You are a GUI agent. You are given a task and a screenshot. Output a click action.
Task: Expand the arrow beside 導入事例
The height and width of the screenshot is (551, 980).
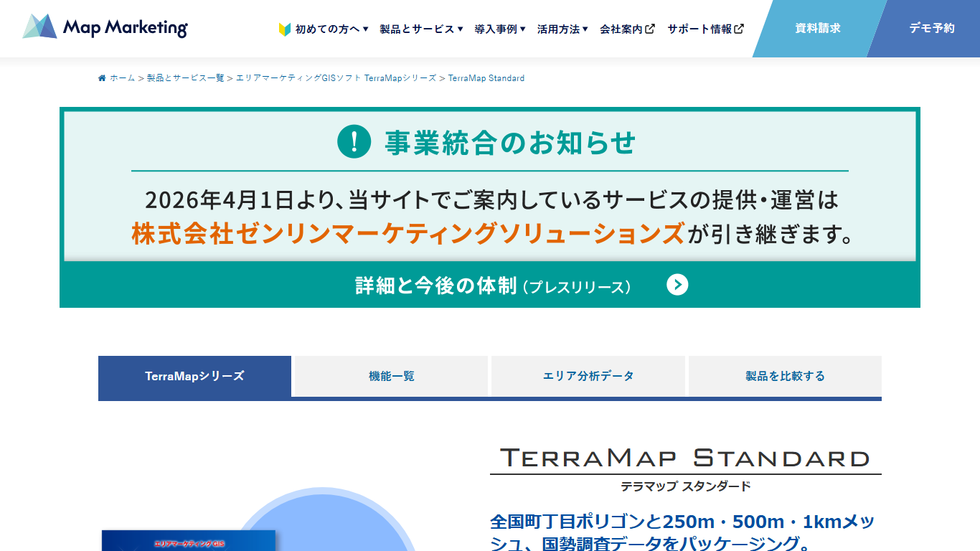[522, 29]
